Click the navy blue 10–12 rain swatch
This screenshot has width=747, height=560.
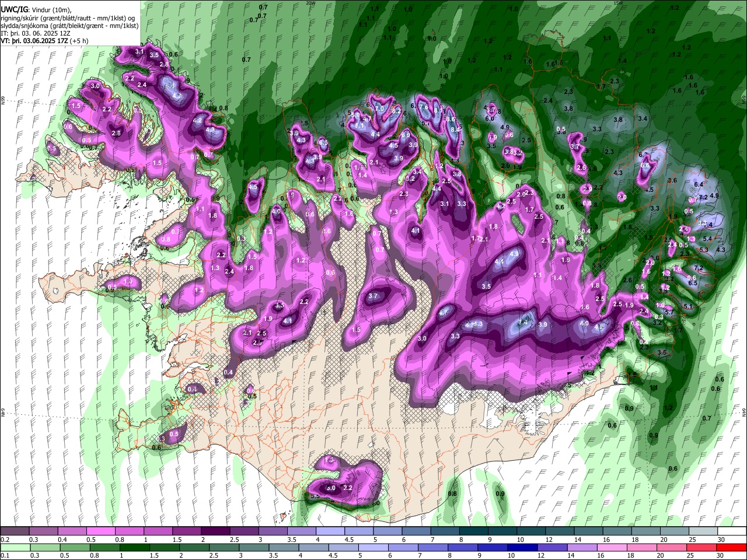tap(522, 547)
